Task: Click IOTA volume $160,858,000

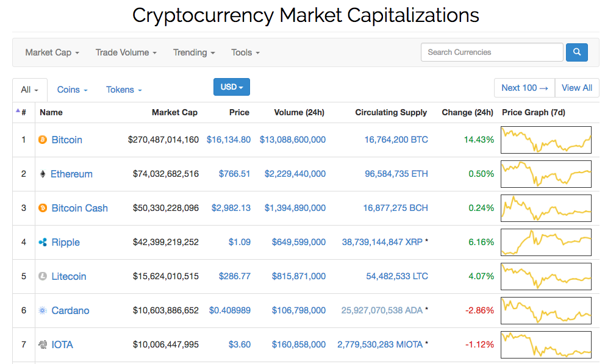Action: pyautogui.click(x=299, y=344)
